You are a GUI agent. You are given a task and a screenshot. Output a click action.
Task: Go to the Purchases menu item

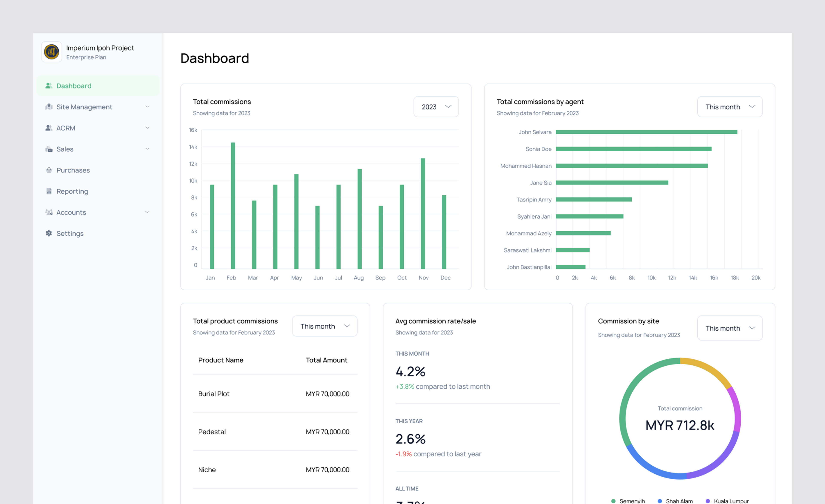pyautogui.click(x=73, y=170)
